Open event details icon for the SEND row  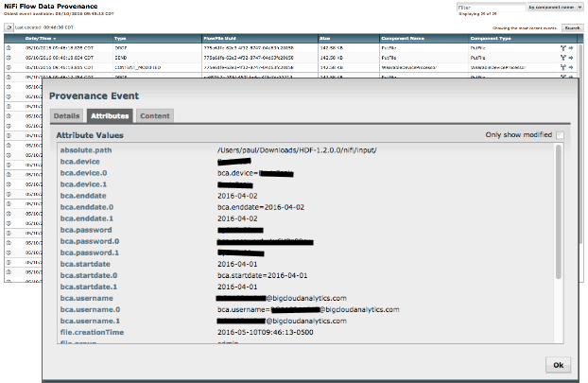pyautogui.click(x=9, y=58)
